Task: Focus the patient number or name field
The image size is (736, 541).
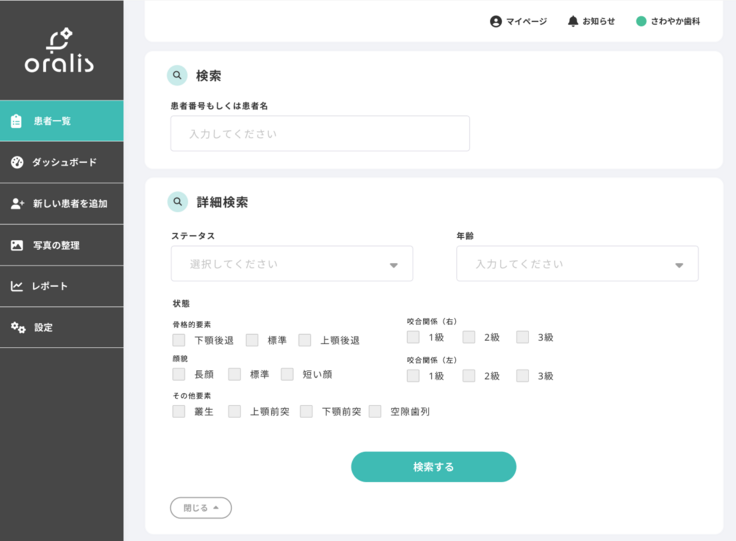Action: click(x=319, y=133)
